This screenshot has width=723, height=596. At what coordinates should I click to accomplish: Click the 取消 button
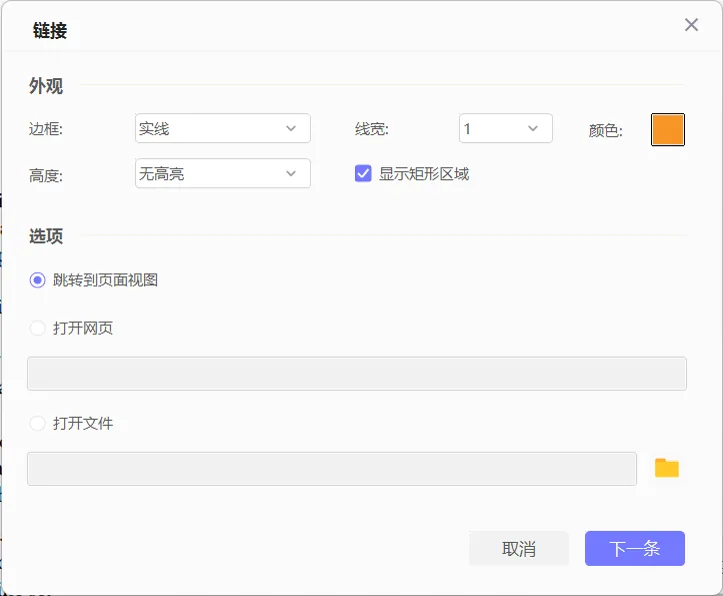(x=519, y=549)
